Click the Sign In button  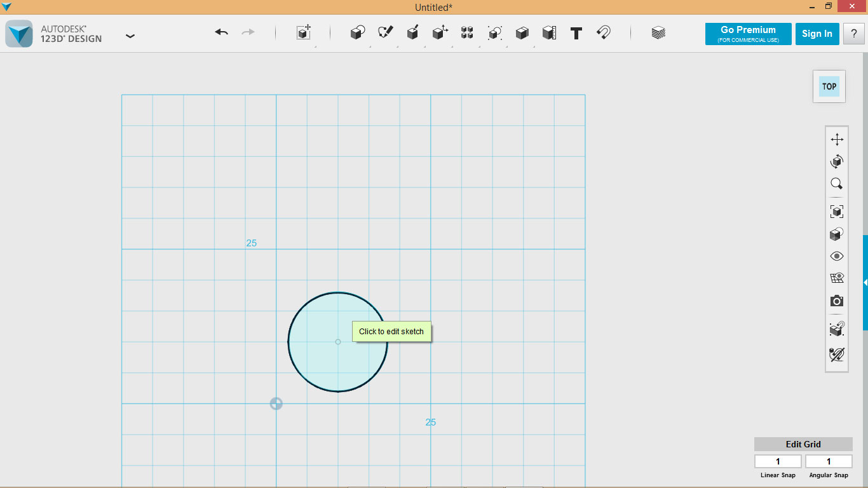(x=817, y=34)
